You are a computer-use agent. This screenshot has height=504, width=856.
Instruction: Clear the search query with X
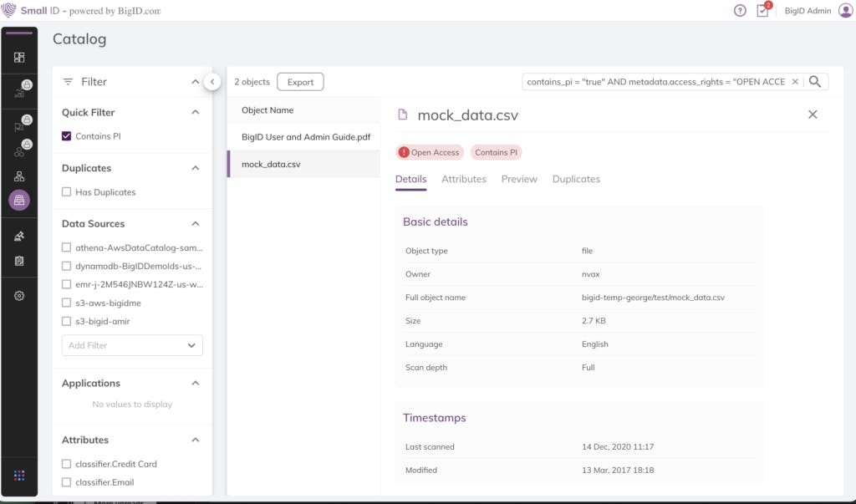pos(795,81)
